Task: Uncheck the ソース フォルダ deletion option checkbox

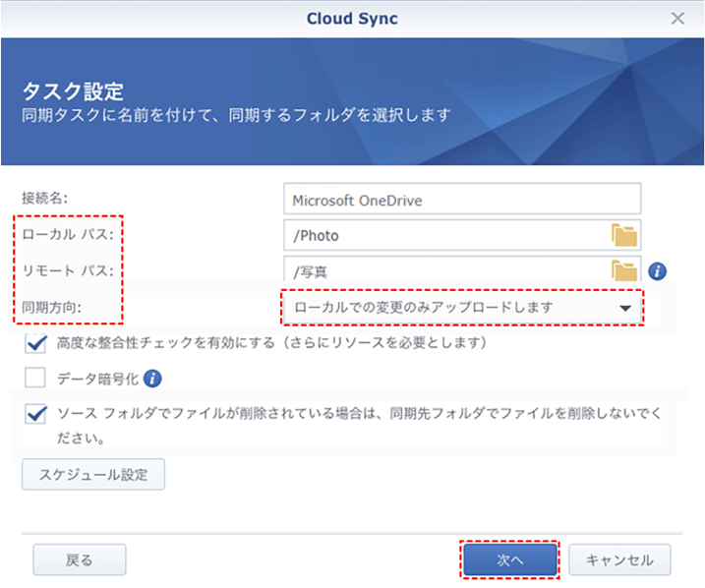Action: (36, 413)
